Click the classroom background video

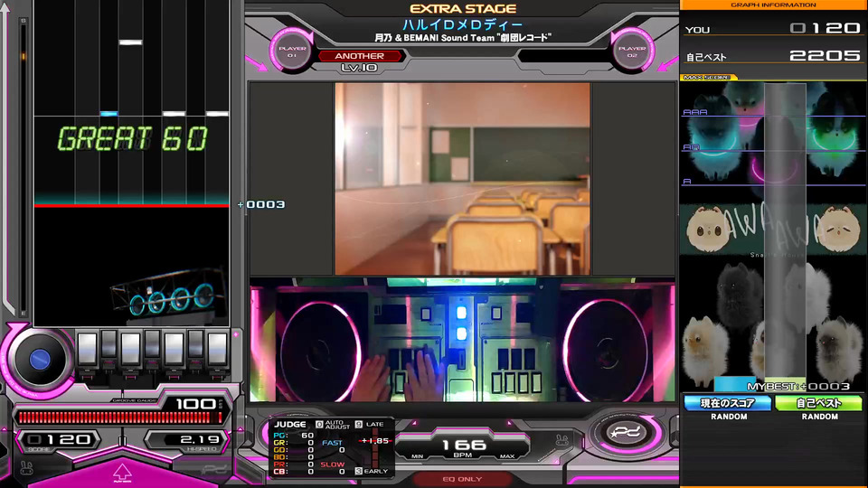462,179
